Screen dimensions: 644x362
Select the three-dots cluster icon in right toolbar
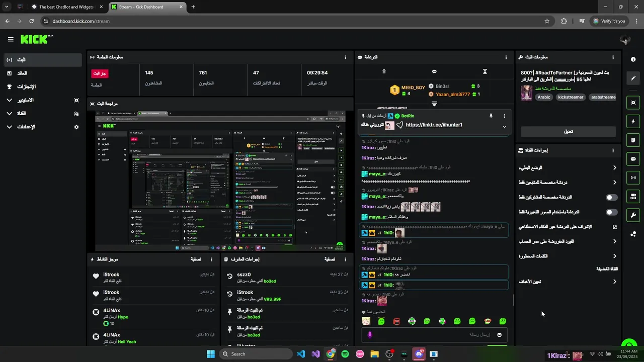(633, 234)
